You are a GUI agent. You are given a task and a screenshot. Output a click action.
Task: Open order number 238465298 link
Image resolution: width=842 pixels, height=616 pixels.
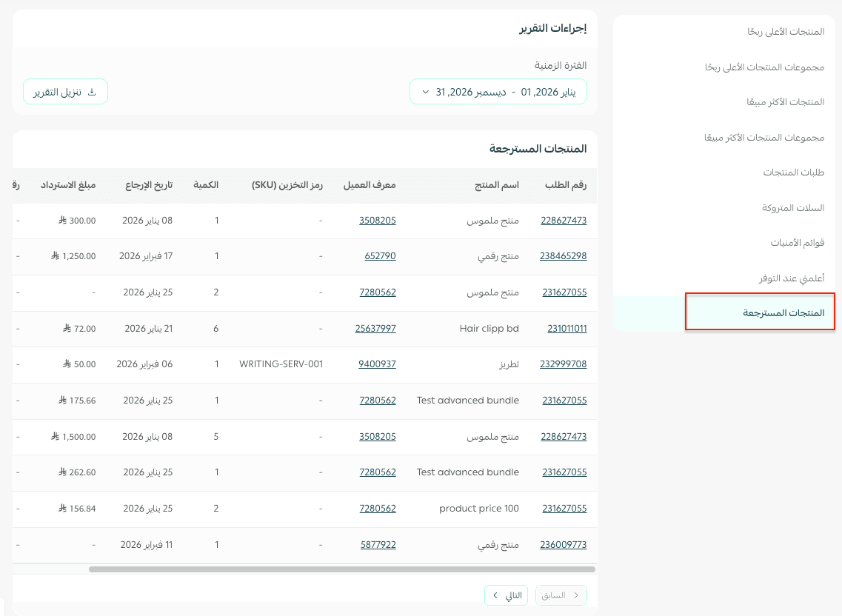[563, 256]
